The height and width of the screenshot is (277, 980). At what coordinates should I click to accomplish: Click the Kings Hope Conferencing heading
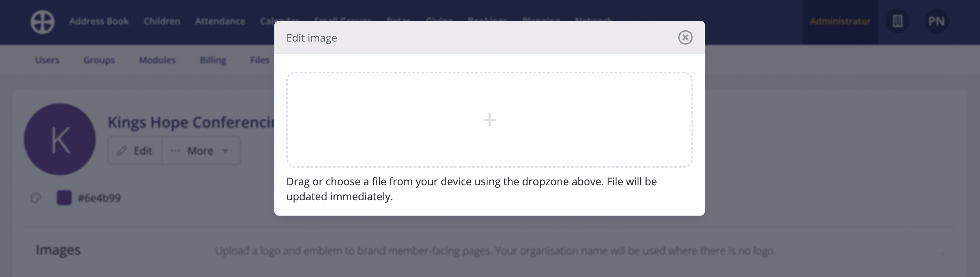(x=191, y=122)
